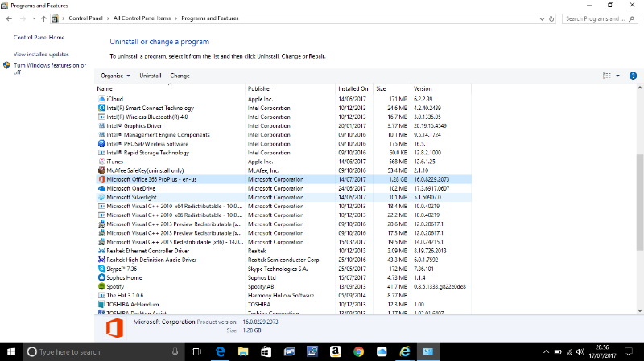Open Microsoft Edge from the taskbar
644x361 pixels.
[x=220, y=351]
